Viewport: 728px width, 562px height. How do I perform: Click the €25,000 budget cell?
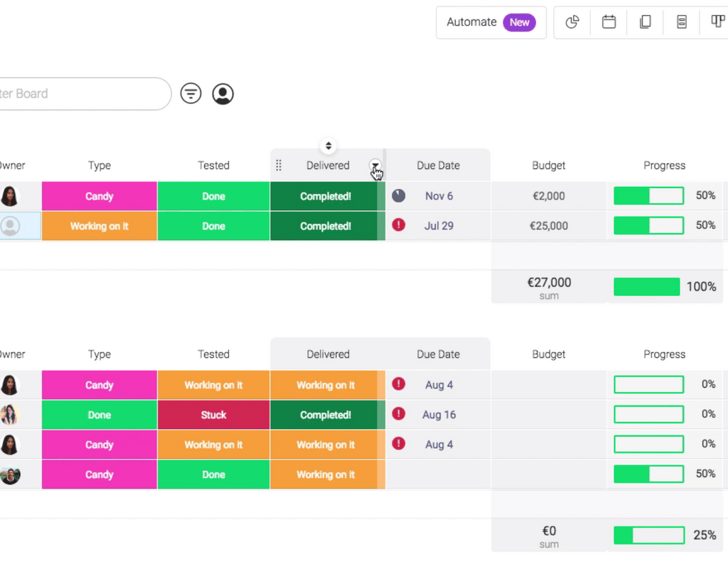[x=548, y=226]
